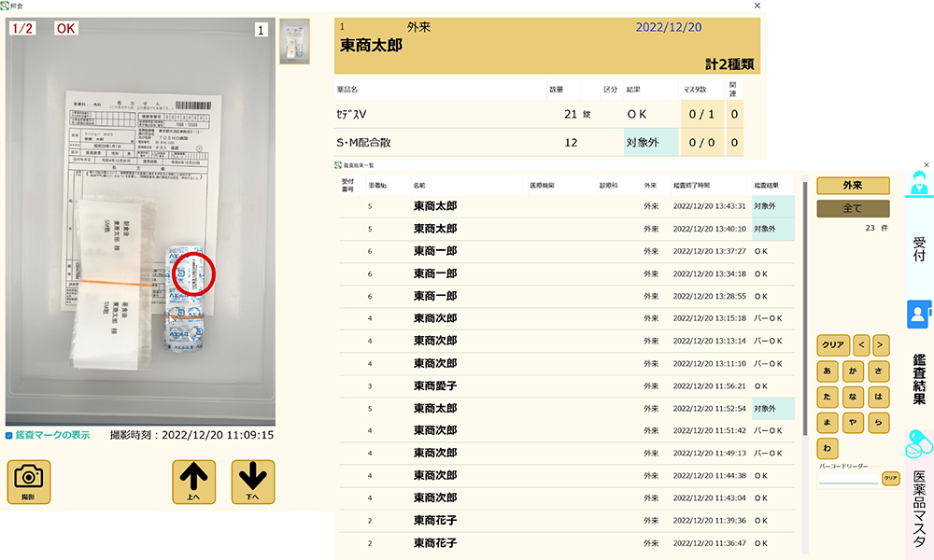Image resolution: width=934 pixels, height=560 pixels.
Task: Select row 東商次郎 at 11:44:38
Action: 567,476
